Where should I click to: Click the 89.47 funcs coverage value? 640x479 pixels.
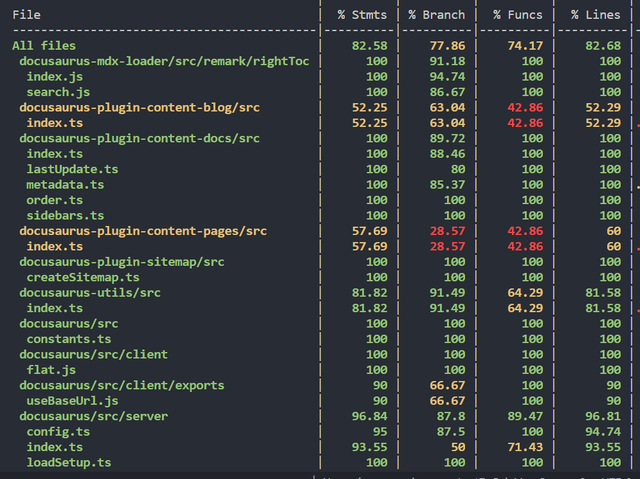[525, 417]
